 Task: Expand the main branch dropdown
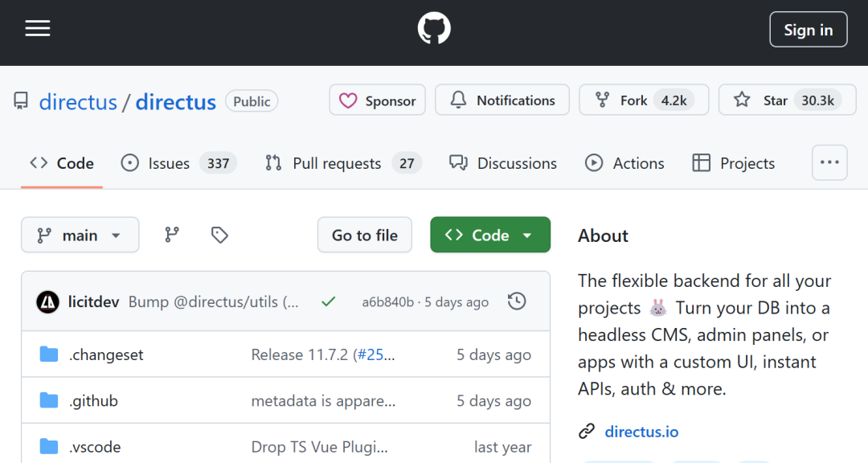tap(80, 235)
